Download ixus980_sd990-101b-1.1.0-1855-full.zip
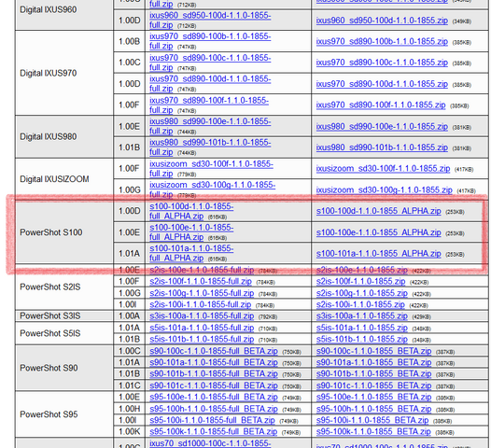 pyautogui.click(x=210, y=147)
